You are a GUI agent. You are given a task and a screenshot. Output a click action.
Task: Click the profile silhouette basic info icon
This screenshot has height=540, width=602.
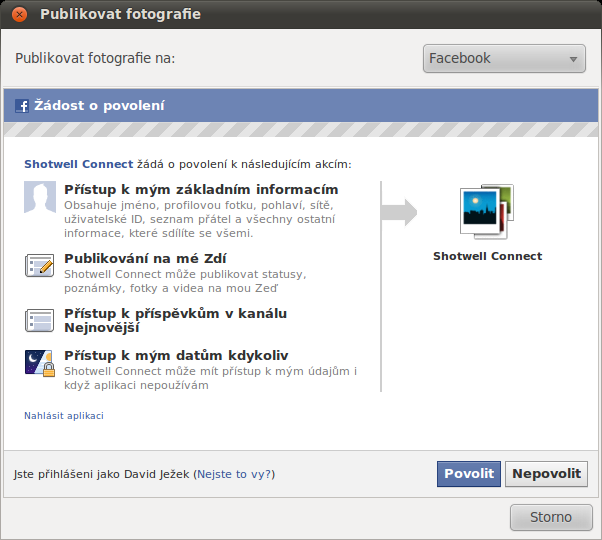[40, 197]
